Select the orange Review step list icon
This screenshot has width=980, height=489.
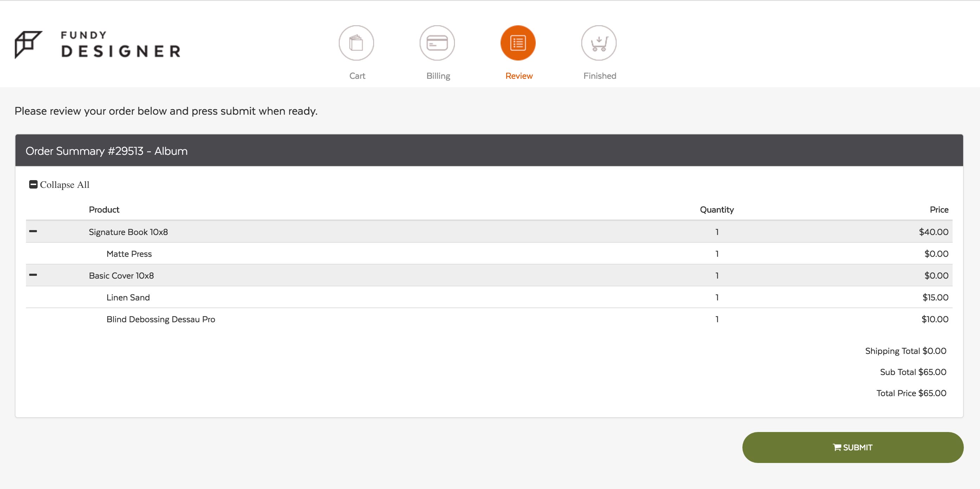518,43
